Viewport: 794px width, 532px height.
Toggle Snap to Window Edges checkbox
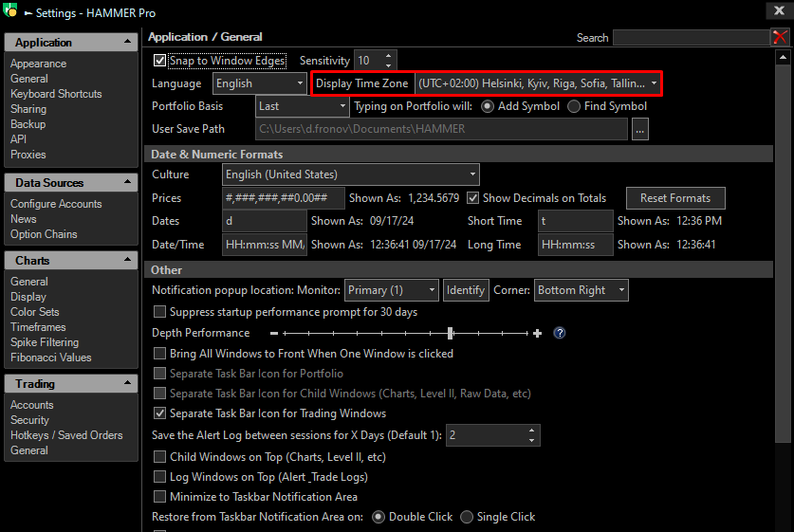159,61
